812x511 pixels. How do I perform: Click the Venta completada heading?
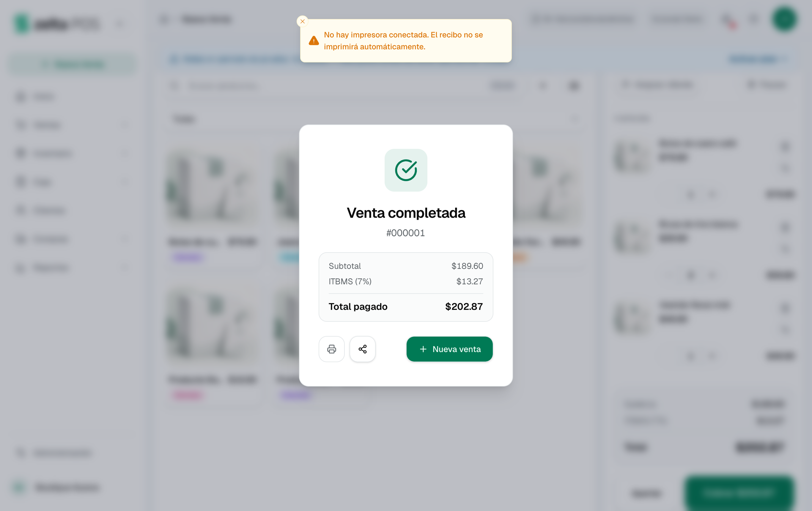pos(406,213)
